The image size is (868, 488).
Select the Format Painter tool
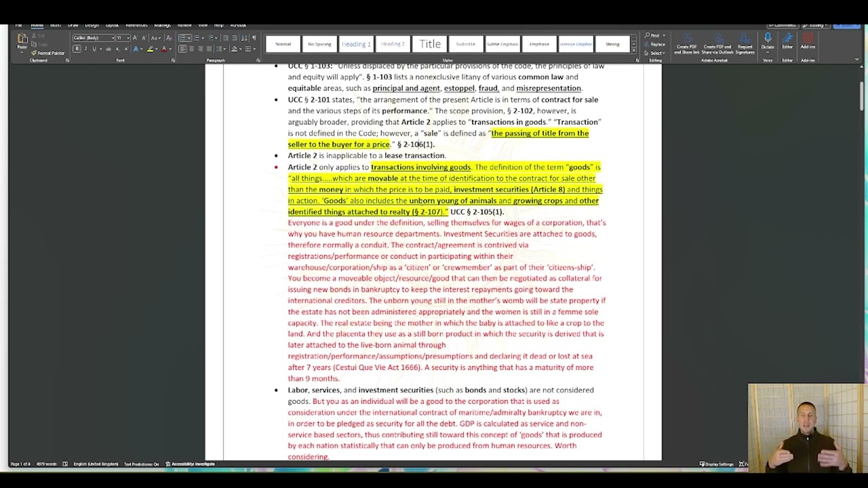(x=48, y=53)
